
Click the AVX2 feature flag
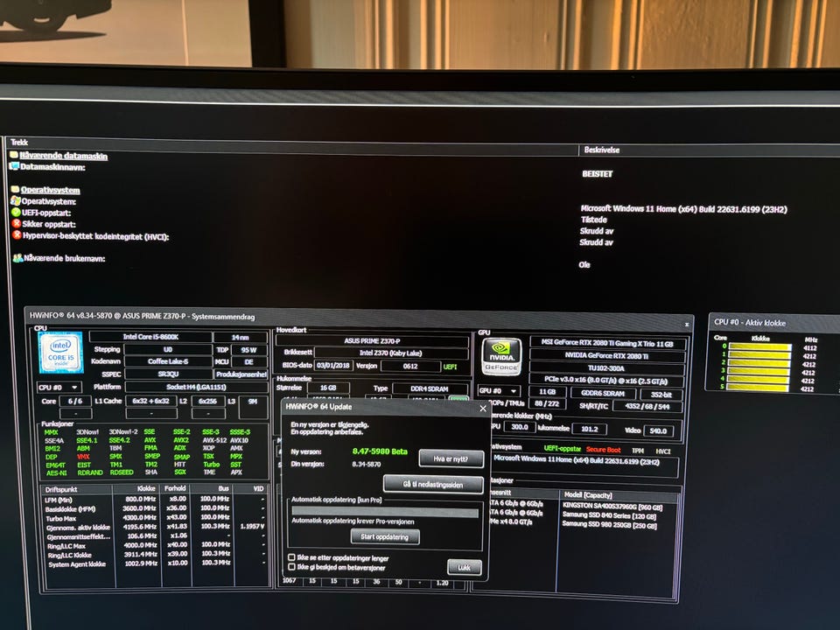coord(181,440)
